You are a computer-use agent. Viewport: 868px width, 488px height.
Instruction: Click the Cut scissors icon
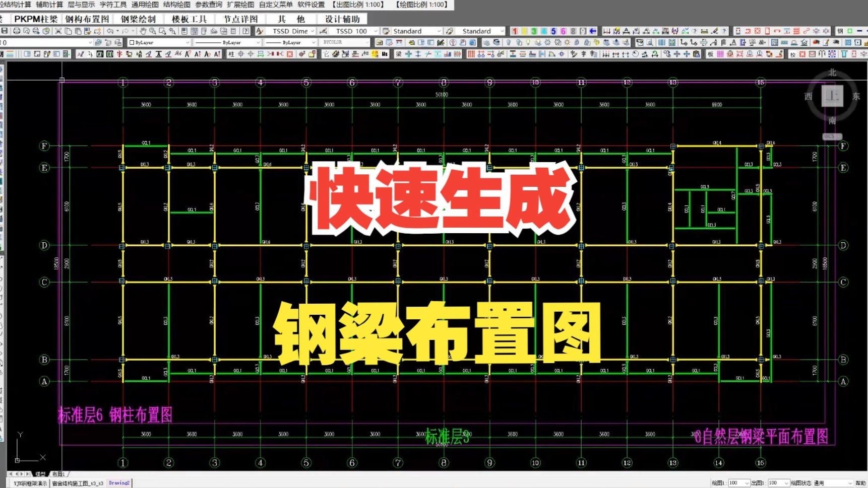click(58, 31)
